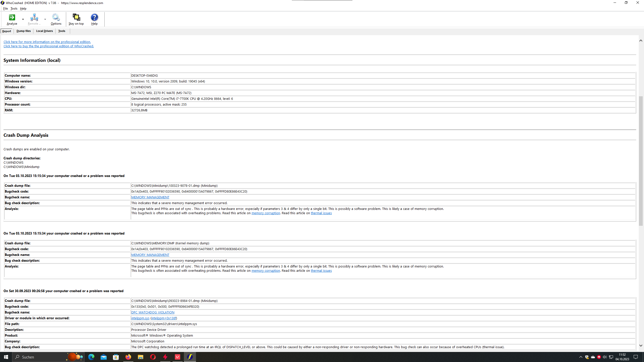Click the blue Help question mark icon
Viewport: 644px width, 362px height.
pyautogui.click(x=94, y=17)
